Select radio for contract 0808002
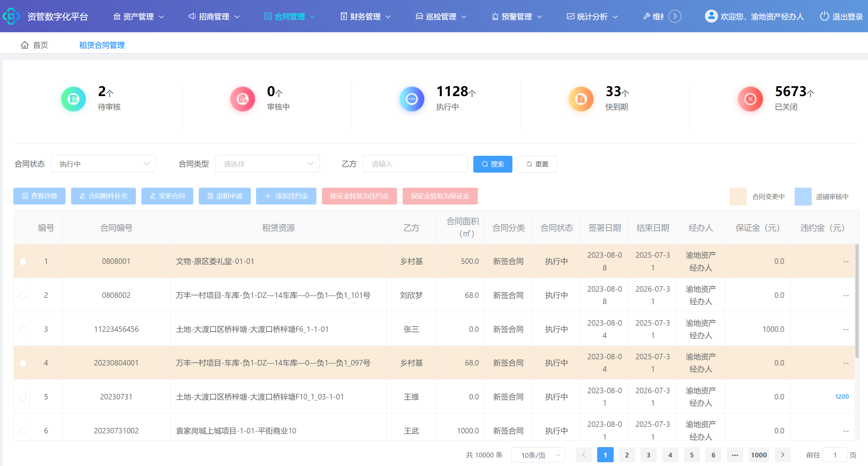The height and width of the screenshot is (466, 868). [23, 295]
